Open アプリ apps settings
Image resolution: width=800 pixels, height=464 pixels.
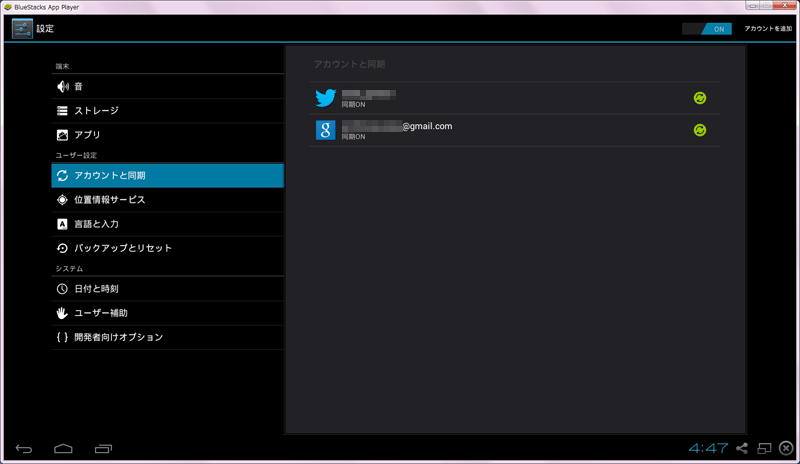tap(167, 135)
